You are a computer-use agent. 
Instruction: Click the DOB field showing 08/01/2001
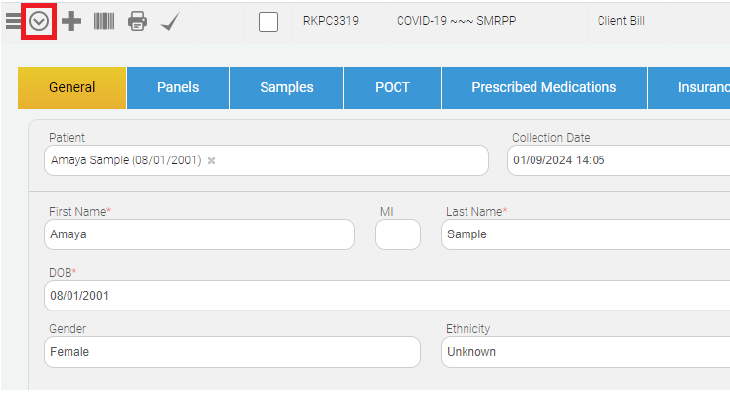(387, 296)
